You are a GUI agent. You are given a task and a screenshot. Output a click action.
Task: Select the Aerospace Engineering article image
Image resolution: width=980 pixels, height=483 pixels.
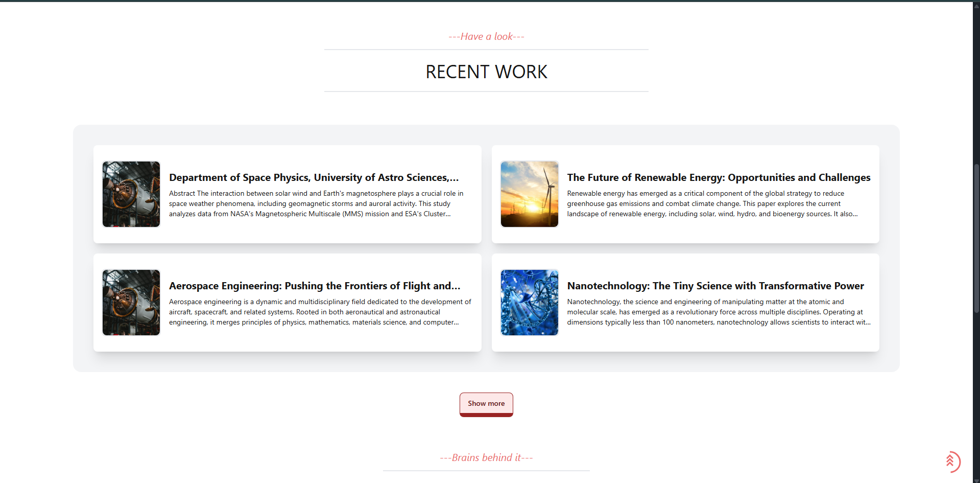point(131,303)
